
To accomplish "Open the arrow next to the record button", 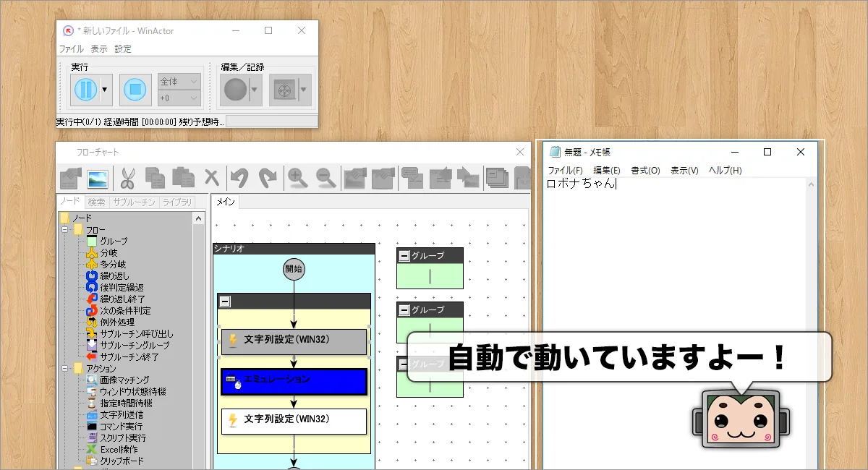I will point(255,90).
